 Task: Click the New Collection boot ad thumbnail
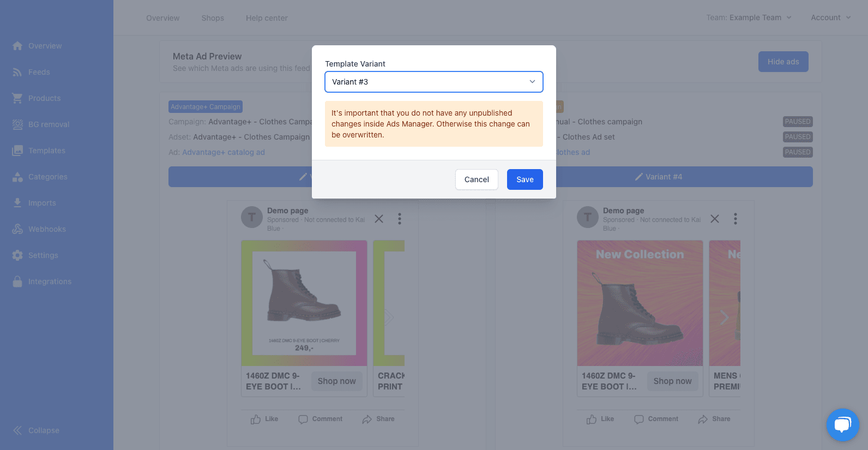point(640,303)
